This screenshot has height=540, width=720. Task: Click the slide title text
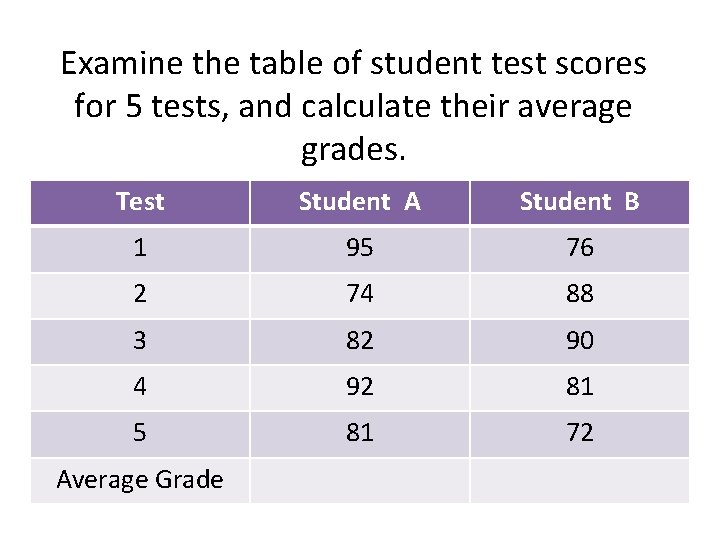354,107
